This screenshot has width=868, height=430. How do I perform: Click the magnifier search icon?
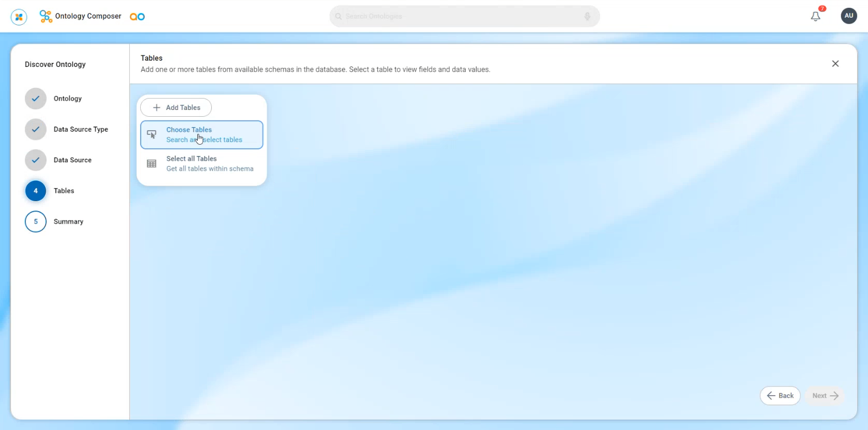(338, 17)
